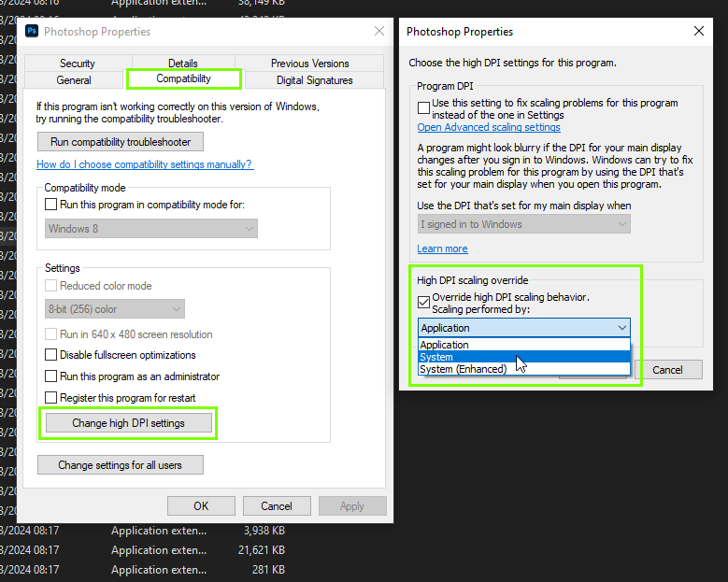Image resolution: width=728 pixels, height=582 pixels.
Task: Cancel the high DPI settings dialog
Action: point(668,370)
